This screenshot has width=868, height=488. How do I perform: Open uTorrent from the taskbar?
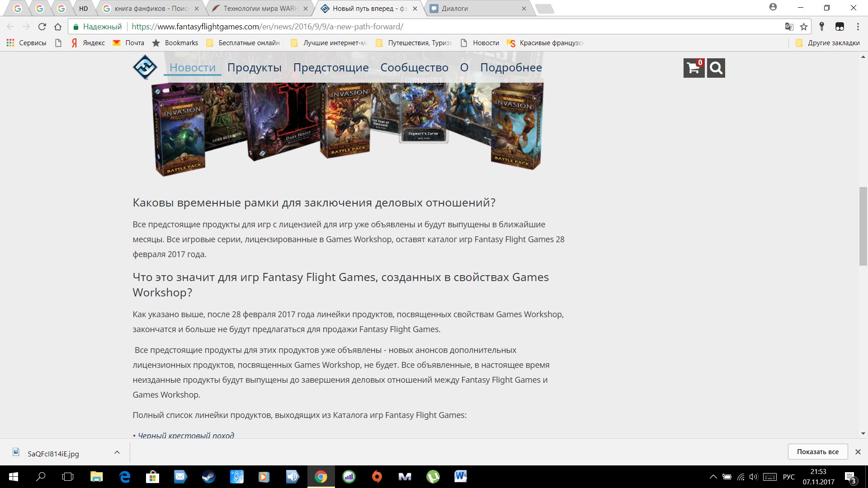(x=433, y=477)
